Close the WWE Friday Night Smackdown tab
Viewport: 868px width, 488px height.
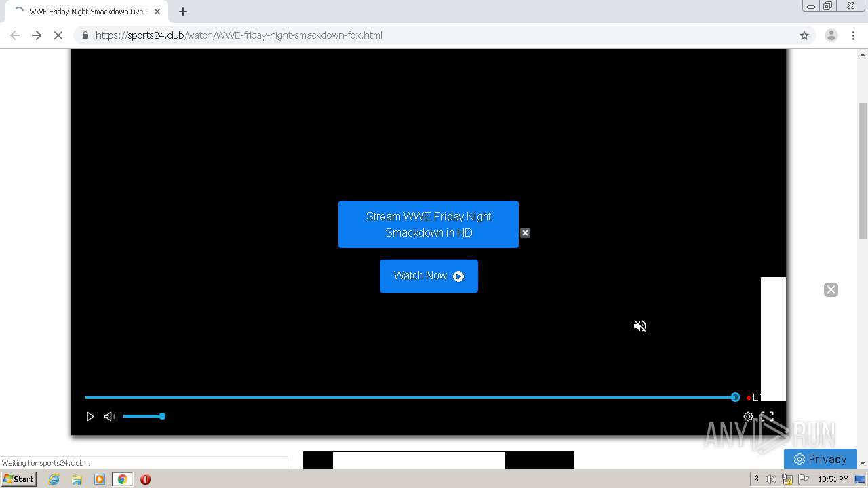(157, 12)
